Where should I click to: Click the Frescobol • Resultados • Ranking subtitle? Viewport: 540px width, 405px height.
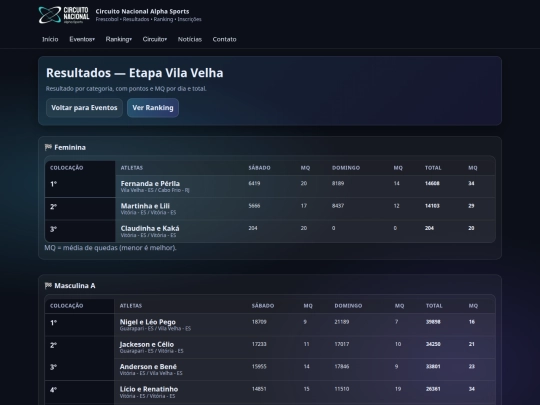coord(148,19)
